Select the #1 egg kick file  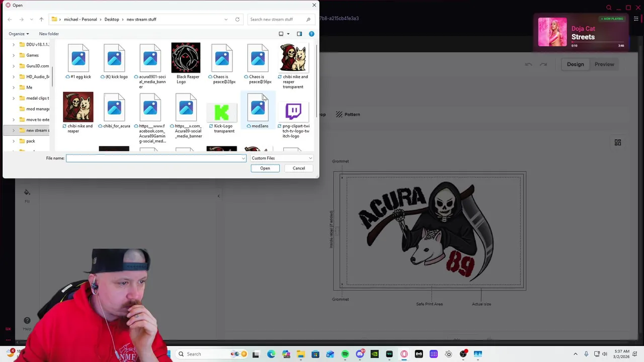pos(78,61)
